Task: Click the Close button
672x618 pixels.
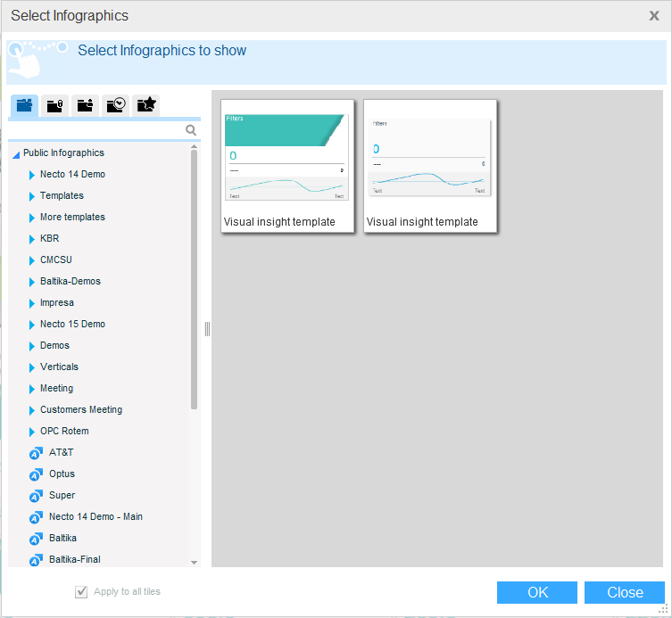Action: (x=625, y=592)
